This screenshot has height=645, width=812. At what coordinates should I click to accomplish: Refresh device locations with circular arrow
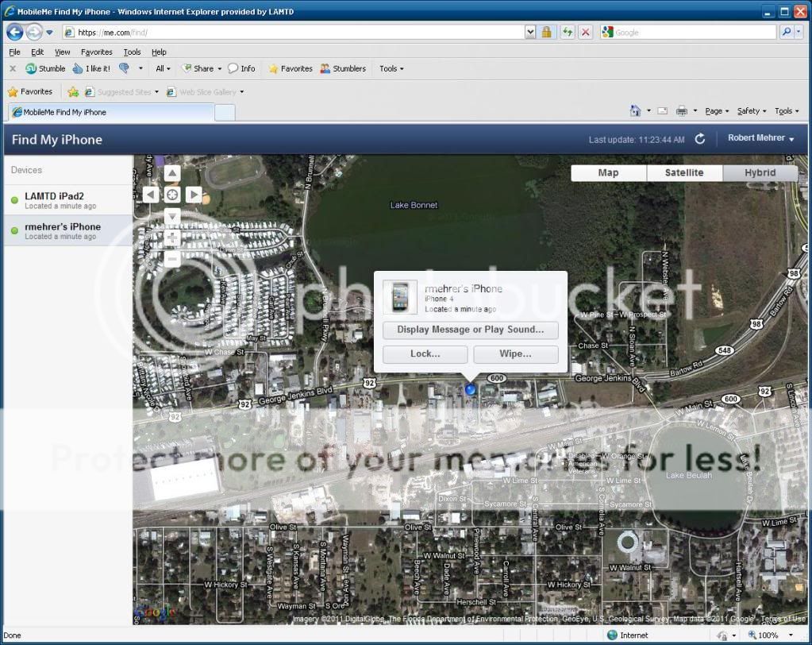coord(699,139)
